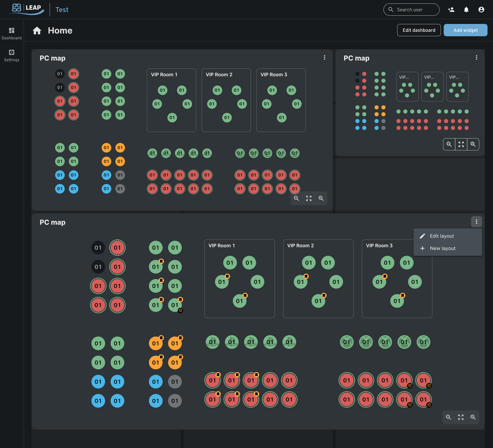Open the notifications bell
Screen dimensions: 493x448
[466, 10]
